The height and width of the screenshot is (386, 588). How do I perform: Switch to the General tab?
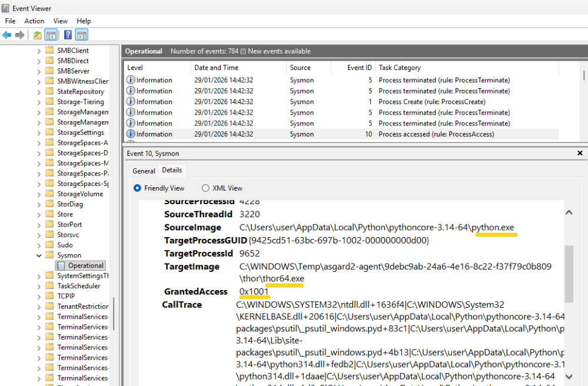click(x=144, y=171)
